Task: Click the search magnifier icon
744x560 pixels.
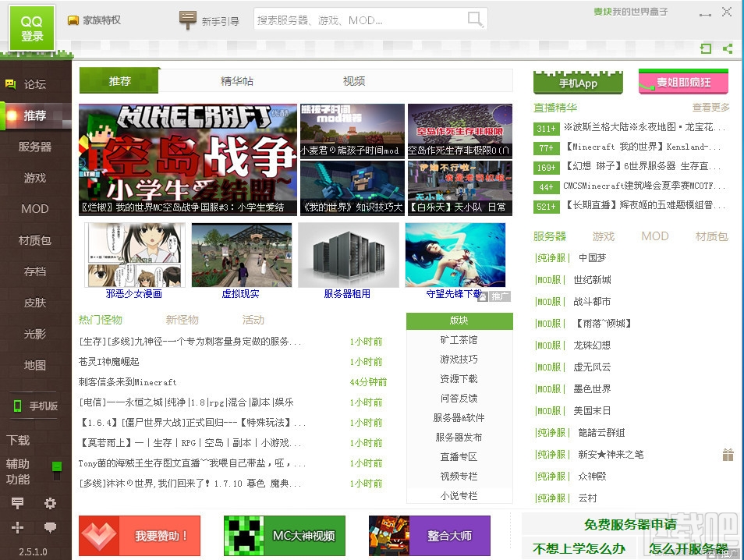Action: [x=475, y=19]
